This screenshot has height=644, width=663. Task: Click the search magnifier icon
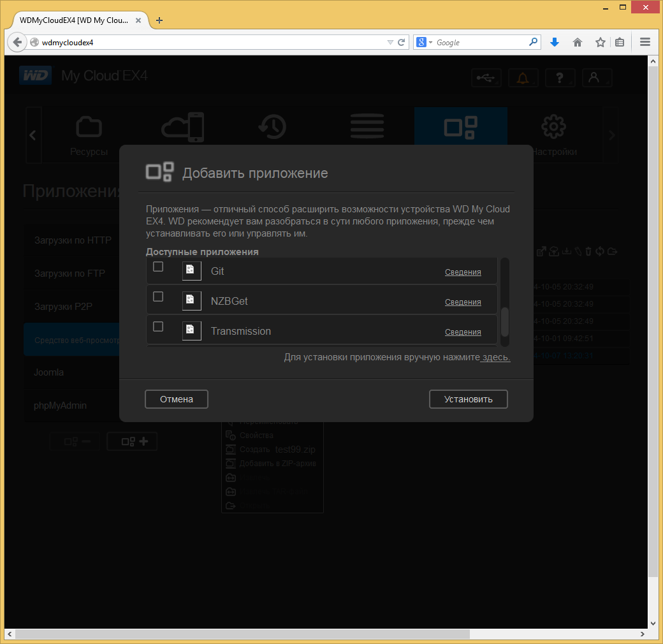(x=534, y=42)
